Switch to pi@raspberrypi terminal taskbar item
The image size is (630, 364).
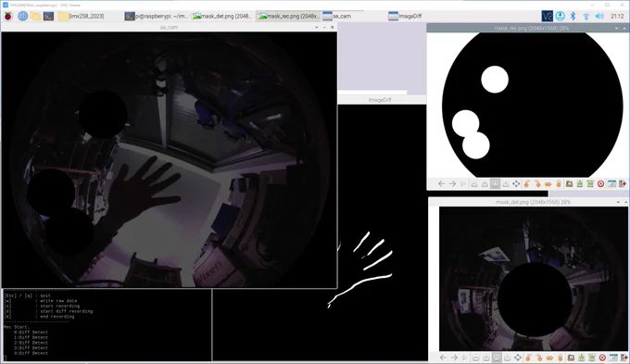click(x=156, y=16)
